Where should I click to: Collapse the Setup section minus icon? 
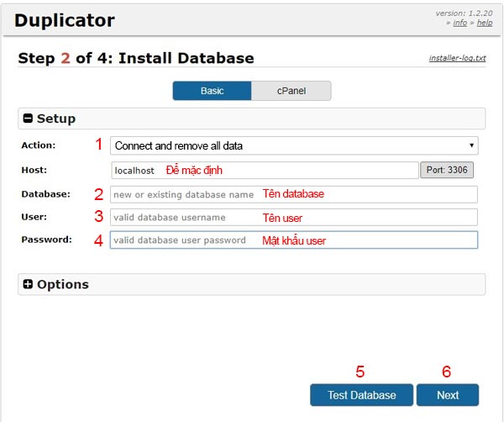coord(28,119)
